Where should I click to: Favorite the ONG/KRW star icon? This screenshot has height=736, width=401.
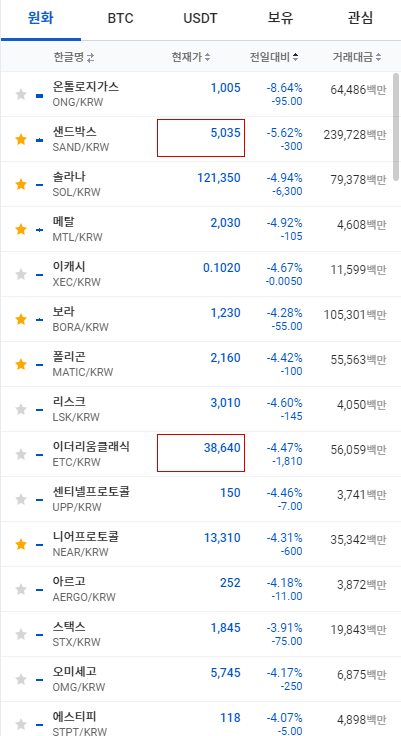point(21,94)
